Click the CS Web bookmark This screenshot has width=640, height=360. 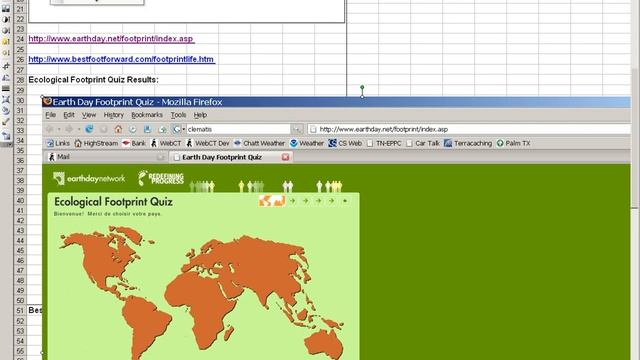[x=345, y=143]
